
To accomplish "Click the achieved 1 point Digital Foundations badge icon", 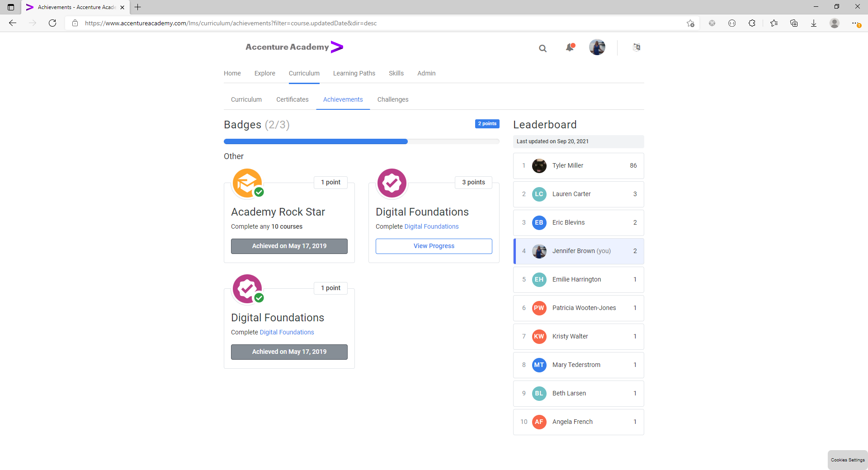I will coord(247,289).
